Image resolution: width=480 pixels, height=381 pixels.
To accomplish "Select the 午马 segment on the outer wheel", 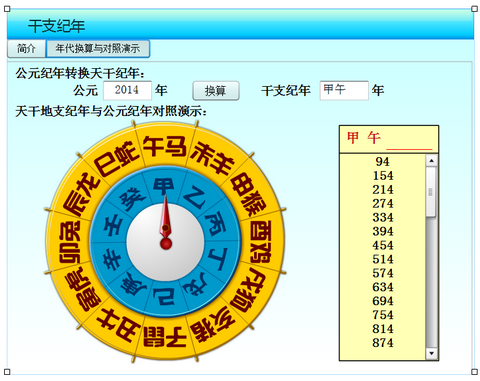I will point(165,147).
